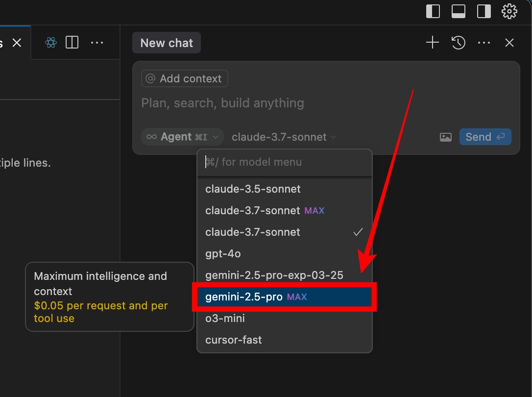Close the chat panel with X
Screen dimensions: 532x397
[509, 43]
